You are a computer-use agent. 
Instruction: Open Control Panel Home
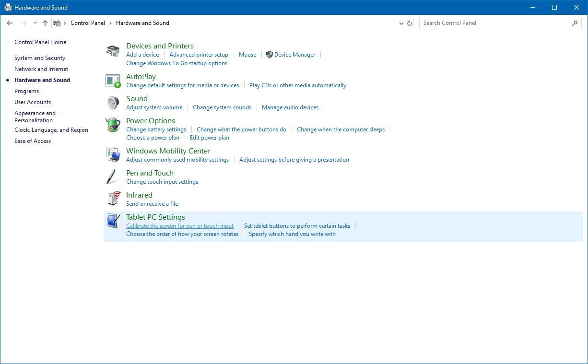(40, 42)
